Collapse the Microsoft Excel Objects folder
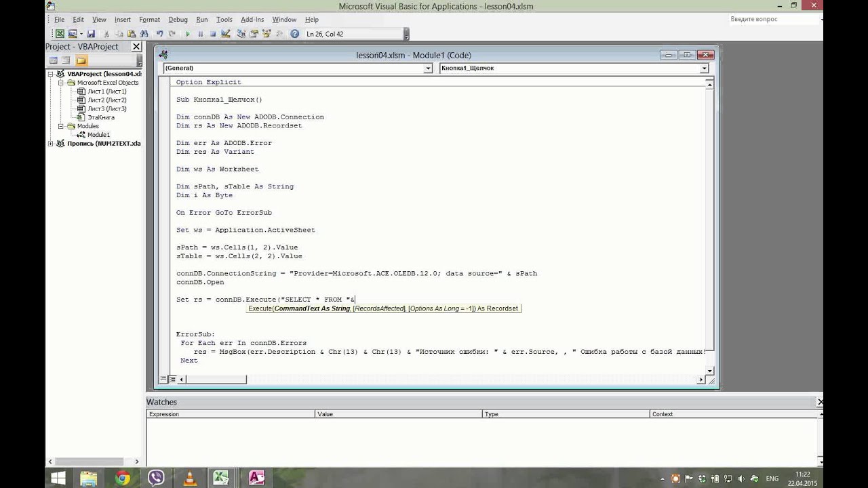The width and height of the screenshot is (868, 488). (x=61, y=83)
